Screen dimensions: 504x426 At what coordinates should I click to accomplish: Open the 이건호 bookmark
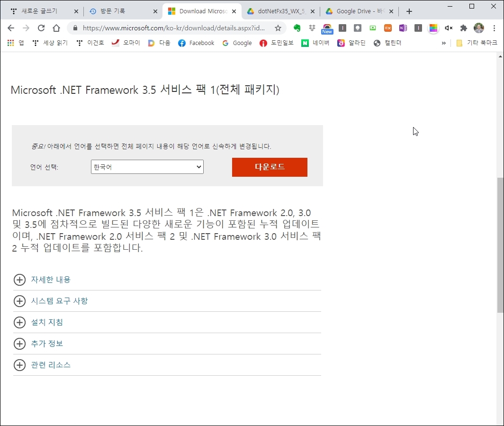90,43
